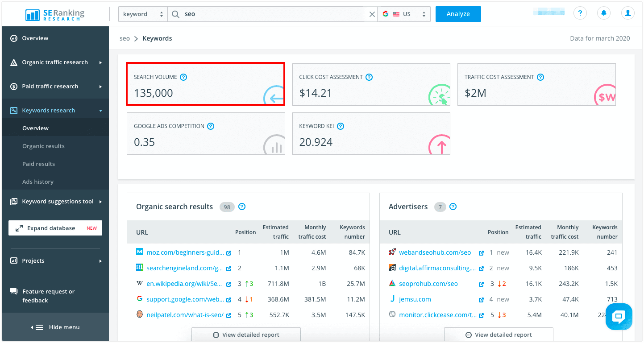Open en.wikipedia.org/wiki result link

(184, 284)
